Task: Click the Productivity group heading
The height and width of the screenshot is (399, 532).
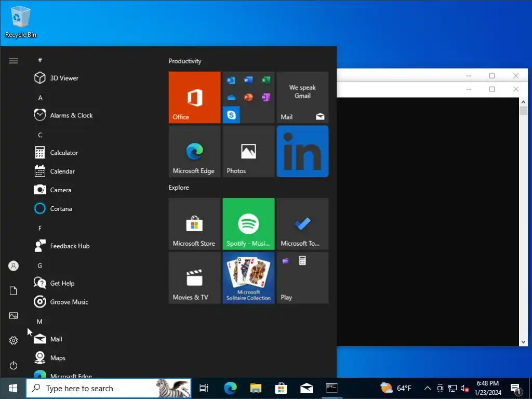Action: point(185,61)
